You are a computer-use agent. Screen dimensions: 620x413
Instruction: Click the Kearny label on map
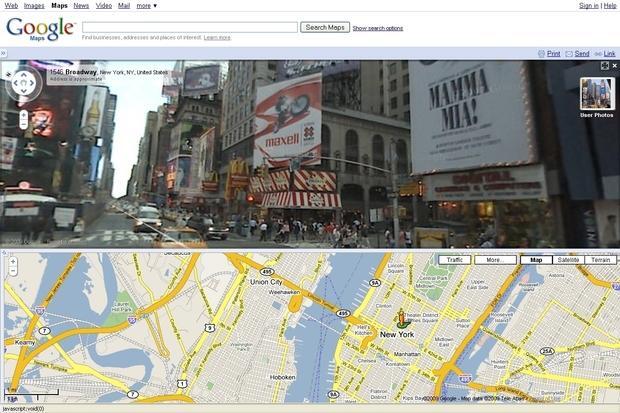pos(25,343)
